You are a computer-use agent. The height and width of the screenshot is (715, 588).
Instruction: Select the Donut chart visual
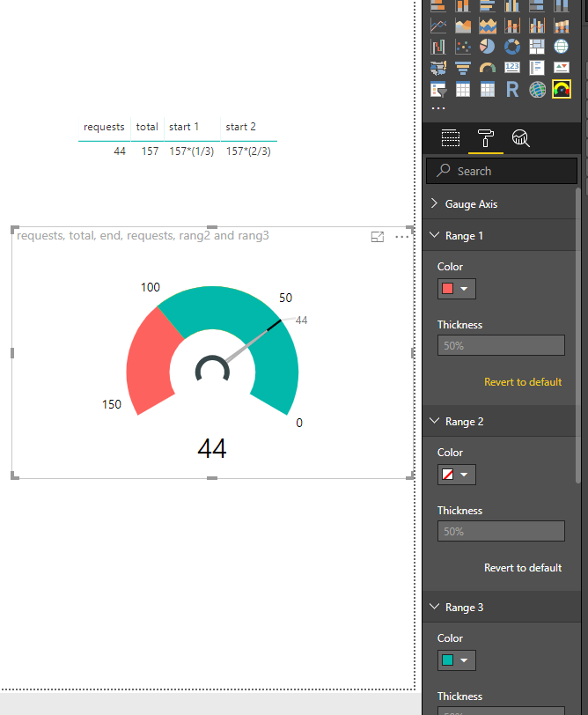tap(512, 47)
